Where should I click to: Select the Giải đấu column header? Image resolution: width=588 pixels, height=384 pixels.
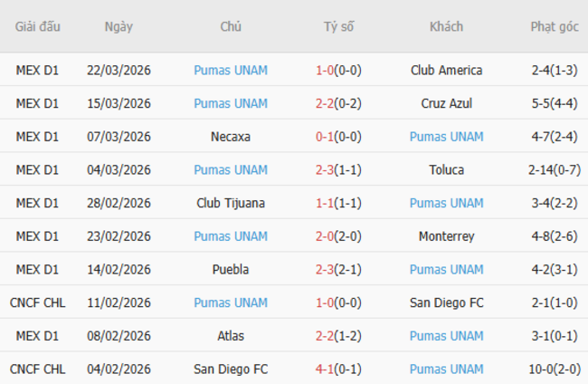pyautogui.click(x=37, y=26)
